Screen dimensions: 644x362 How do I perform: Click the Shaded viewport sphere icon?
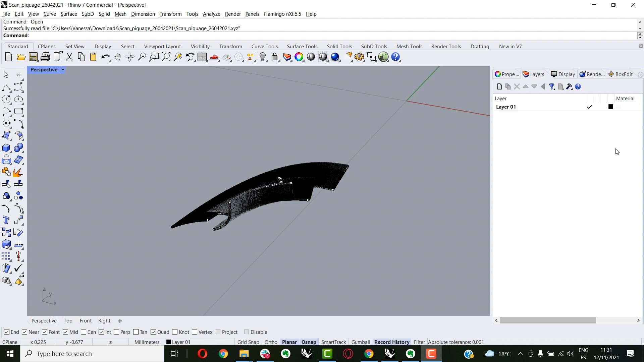pos(311,57)
